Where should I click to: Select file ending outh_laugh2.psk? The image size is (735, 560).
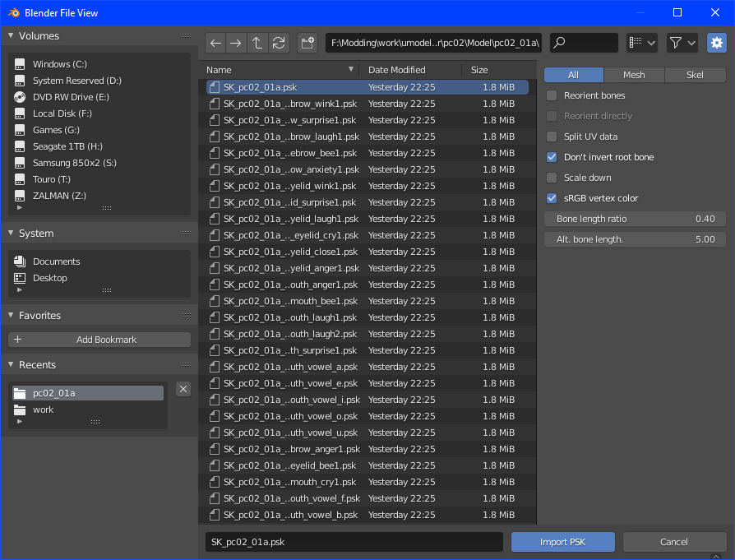pyautogui.click(x=367, y=334)
